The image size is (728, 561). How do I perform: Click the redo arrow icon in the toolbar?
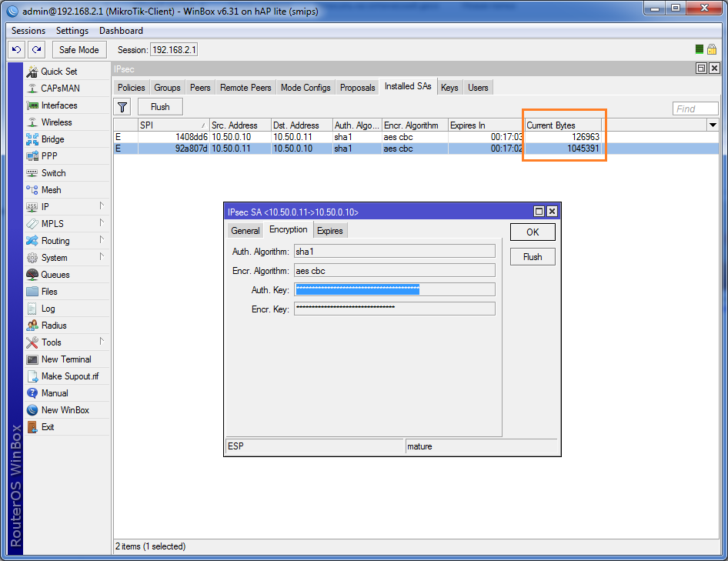click(36, 49)
